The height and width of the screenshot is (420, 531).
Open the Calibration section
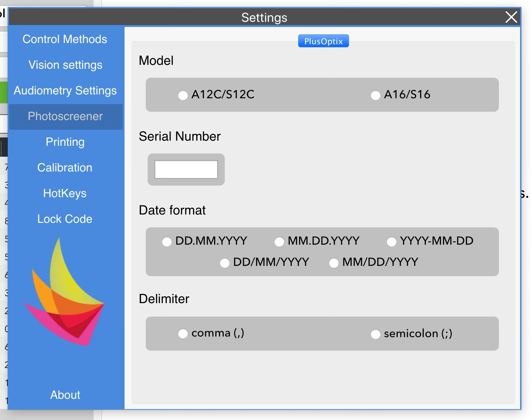tap(65, 168)
